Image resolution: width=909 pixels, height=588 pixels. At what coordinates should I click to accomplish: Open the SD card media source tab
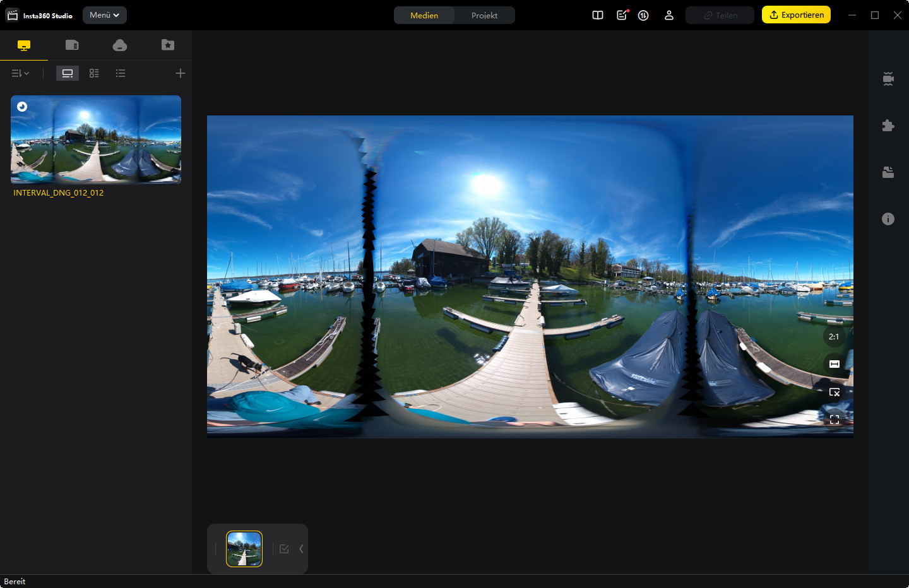pyautogui.click(x=72, y=45)
